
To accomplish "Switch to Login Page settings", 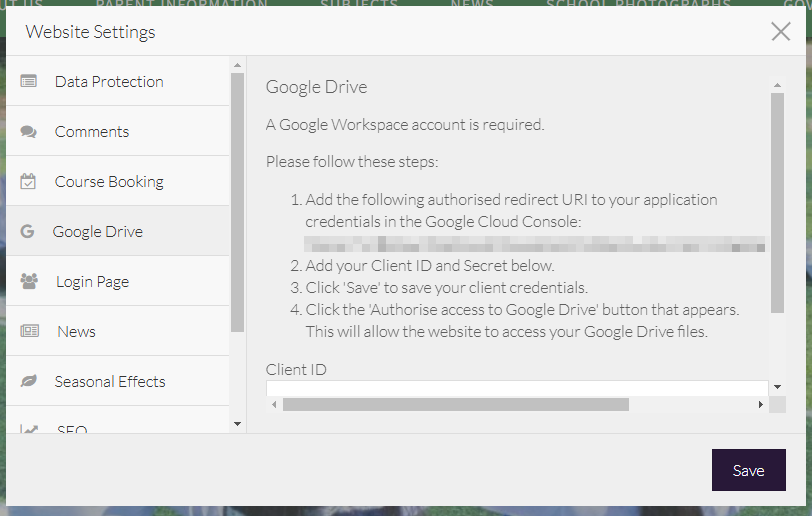I will coord(93,281).
